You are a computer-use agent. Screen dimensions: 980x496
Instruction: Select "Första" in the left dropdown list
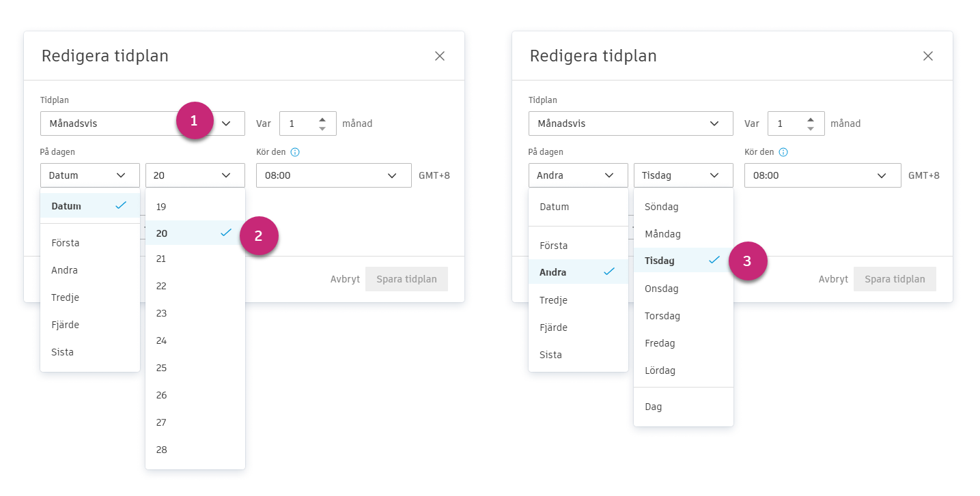click(x=64, y=242)
